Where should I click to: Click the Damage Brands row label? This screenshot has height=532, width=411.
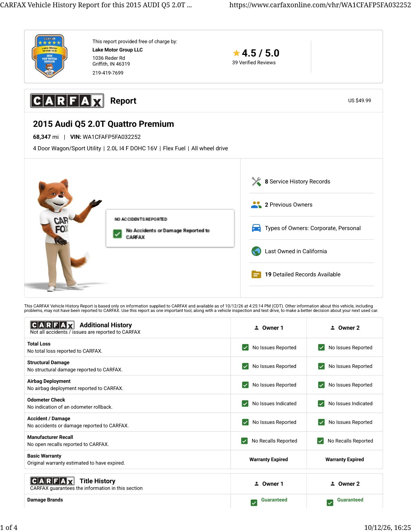point(45,500)
